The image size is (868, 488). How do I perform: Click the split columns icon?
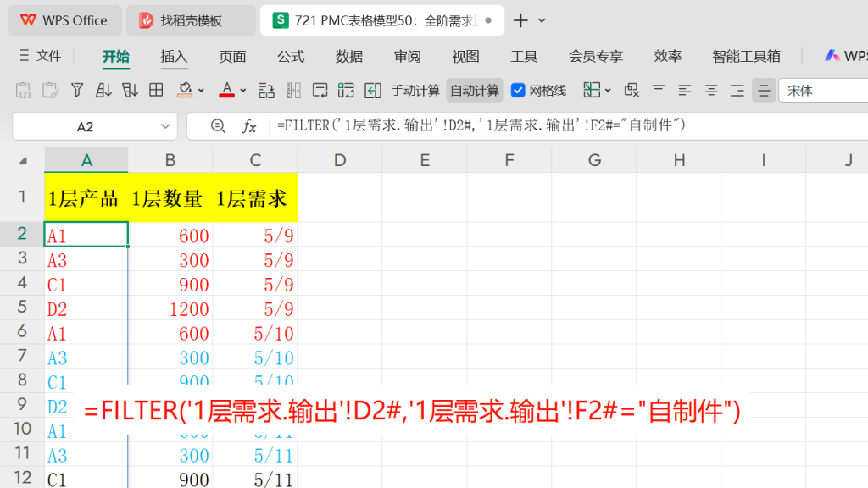293,90
